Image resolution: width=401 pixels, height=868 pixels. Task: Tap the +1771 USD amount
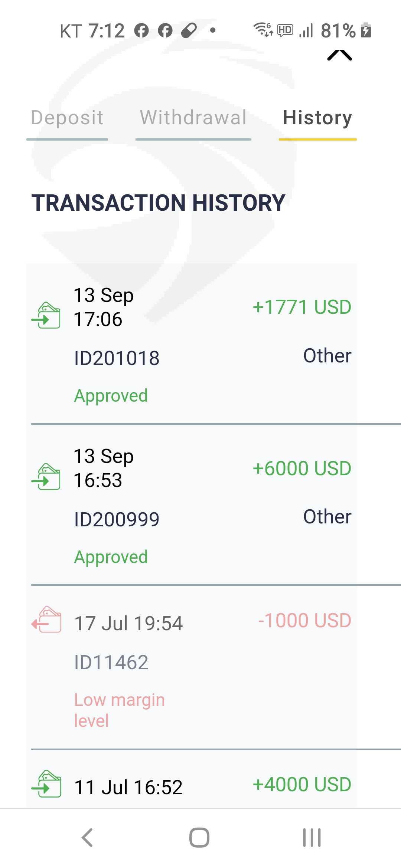(301, 307)
